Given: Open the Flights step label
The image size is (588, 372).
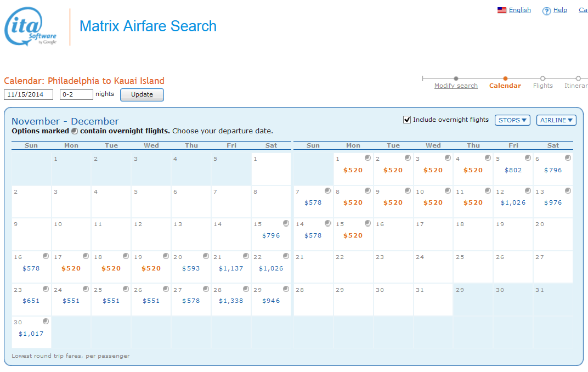Looking at the screenshot, I should pos(542,86).
